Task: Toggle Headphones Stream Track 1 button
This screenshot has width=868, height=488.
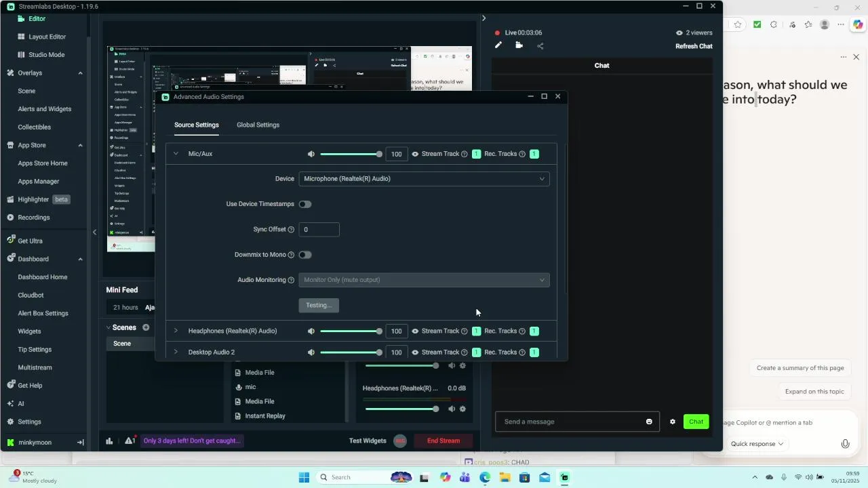Action: (476, 331)
